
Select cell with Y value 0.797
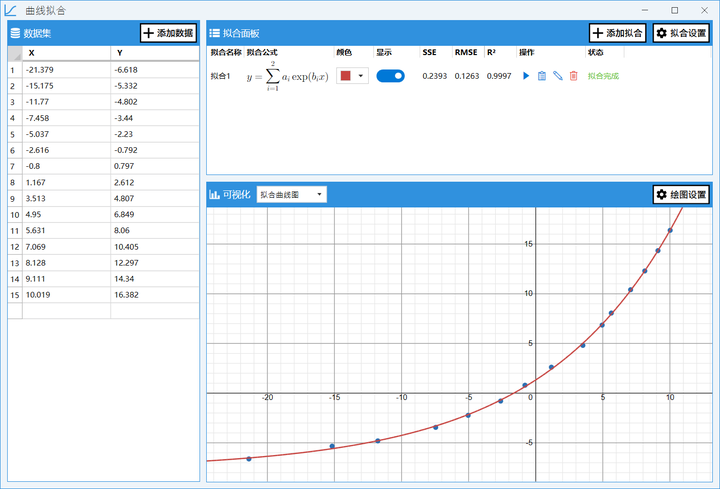click(x=155, y=166)
